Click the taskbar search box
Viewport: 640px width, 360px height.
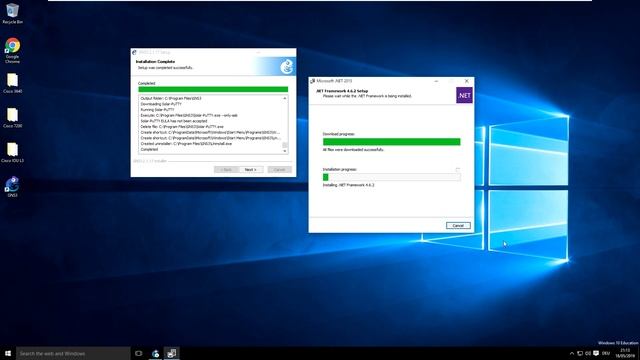73,353
